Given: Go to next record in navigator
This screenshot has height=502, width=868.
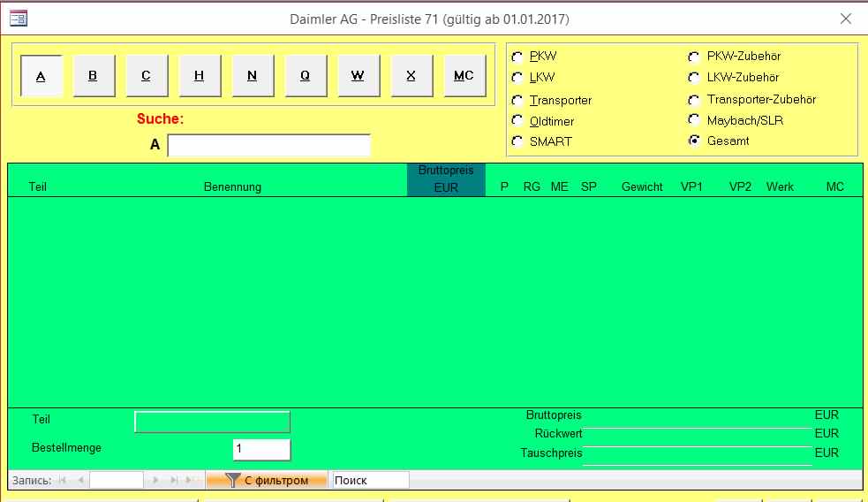Looking at the screenshot, I should coord(155,481).
